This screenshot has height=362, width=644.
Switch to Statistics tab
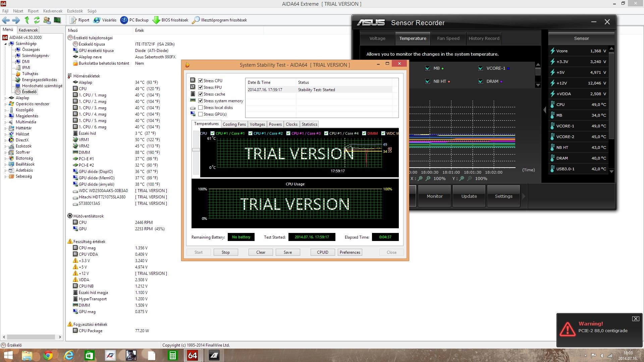[309, 124]
